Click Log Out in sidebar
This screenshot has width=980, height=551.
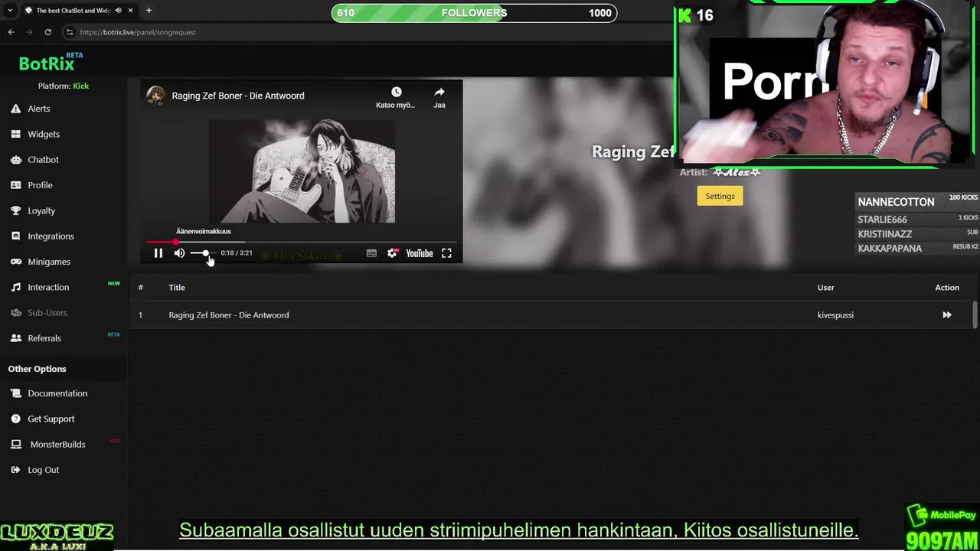coord(43,470)
